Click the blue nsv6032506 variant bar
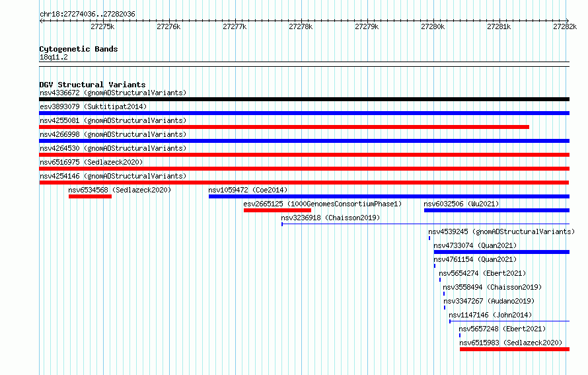The width and height of the screenshot is (588, 375). (497, 210)
